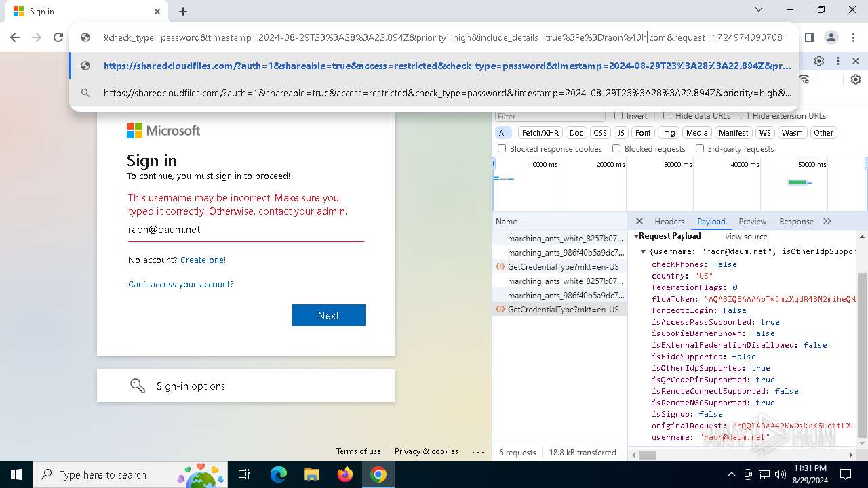The height and width of the screenshot is (488, 868).
Task: Toggle the browser side panel icon
Action: click(x=809, y=37)
